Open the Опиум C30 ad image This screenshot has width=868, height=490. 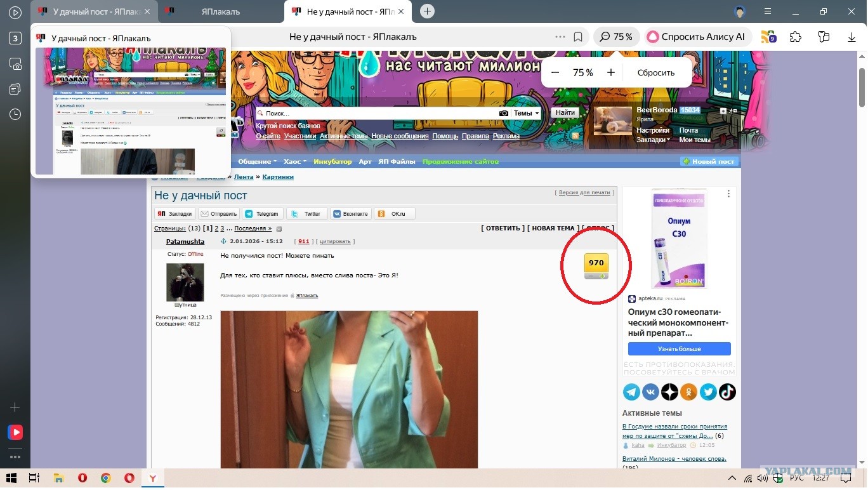click(679, 239)
